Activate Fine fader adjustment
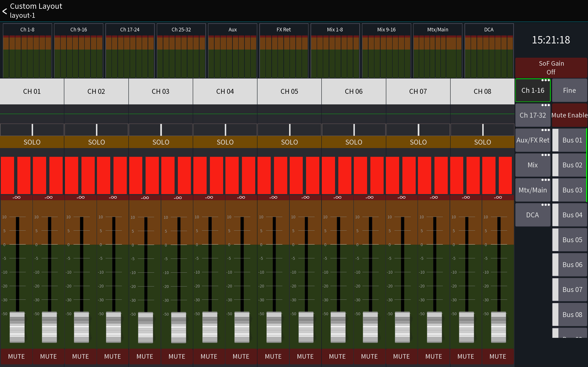Screen dimensions: 588x367 pos(570,90)
